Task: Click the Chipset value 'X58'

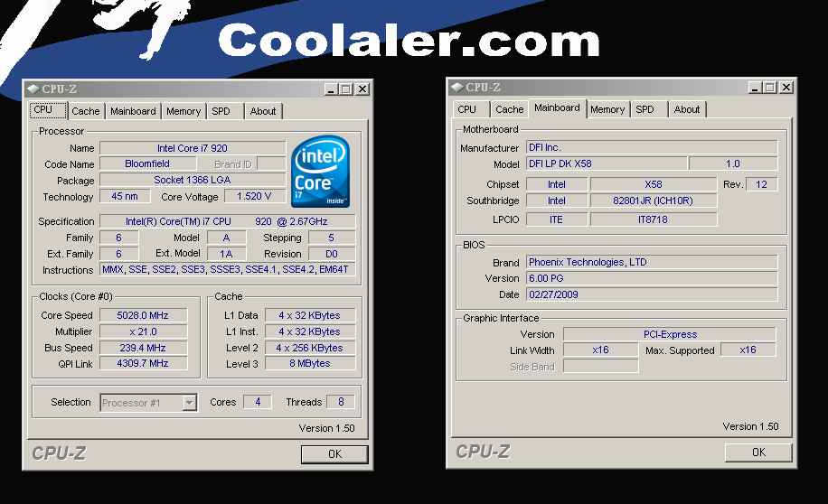Action: [x=654, y=184]
